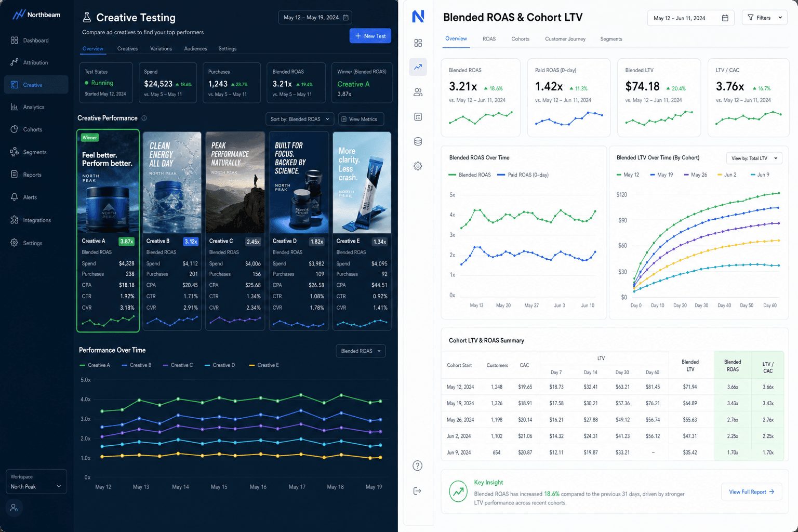Open May 12 – Jun 11, 2024 date picker
Image resolution: width=798 pixels, height=532 pixels.
click(x=690, y=18)
